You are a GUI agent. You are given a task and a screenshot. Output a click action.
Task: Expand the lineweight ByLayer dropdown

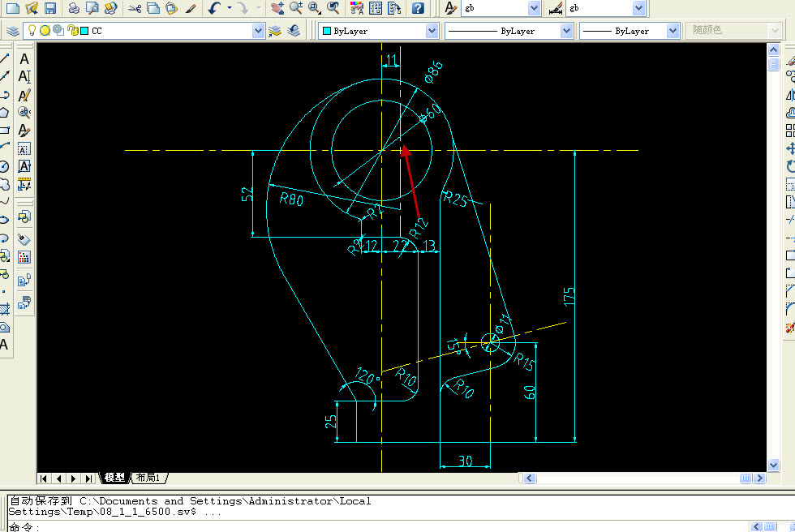pos(673,31)
